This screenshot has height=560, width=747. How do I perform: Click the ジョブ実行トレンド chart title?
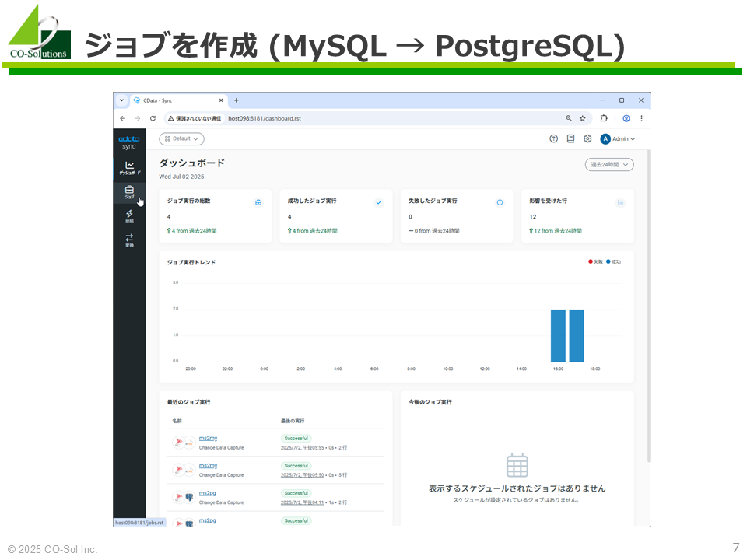pyautogui.click(x=191, y=262)
